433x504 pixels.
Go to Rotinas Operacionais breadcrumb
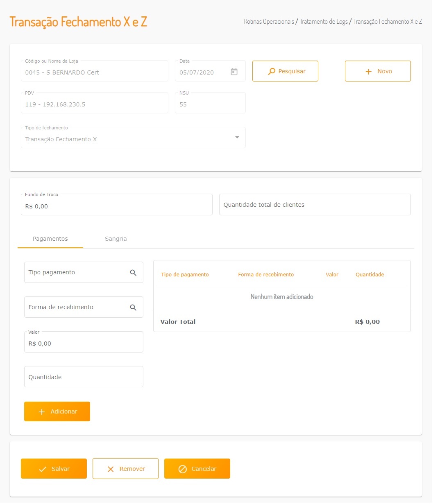[269, 22]
